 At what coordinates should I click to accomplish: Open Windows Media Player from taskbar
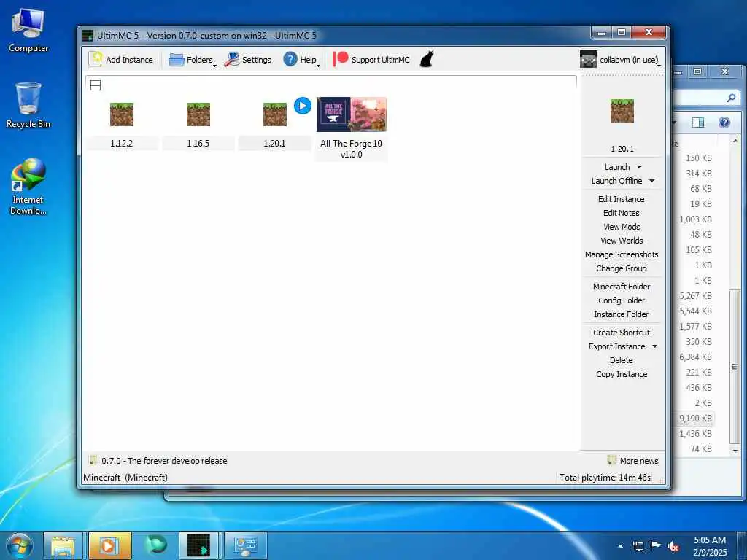pyautogui.click(x=109, y=545)
